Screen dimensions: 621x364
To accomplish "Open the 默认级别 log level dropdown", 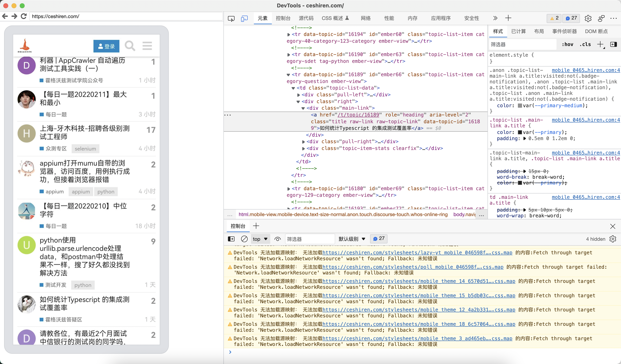I will (x=352, y=239).
